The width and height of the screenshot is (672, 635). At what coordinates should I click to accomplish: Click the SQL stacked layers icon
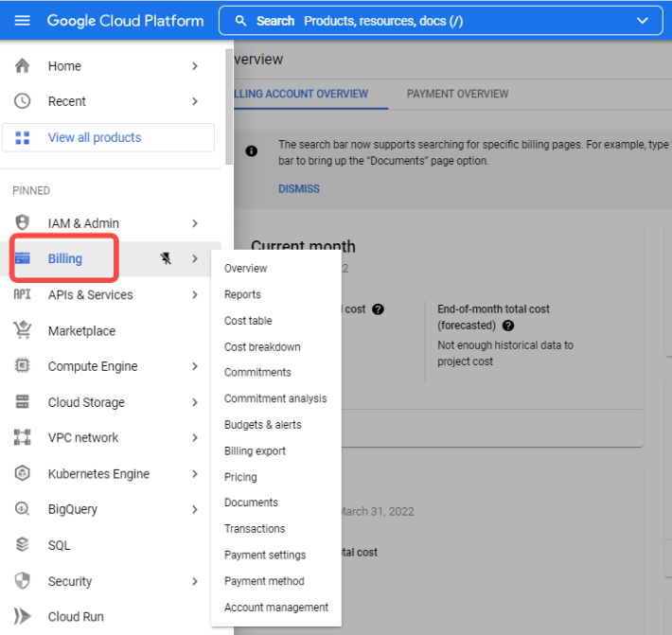[23, 545]
